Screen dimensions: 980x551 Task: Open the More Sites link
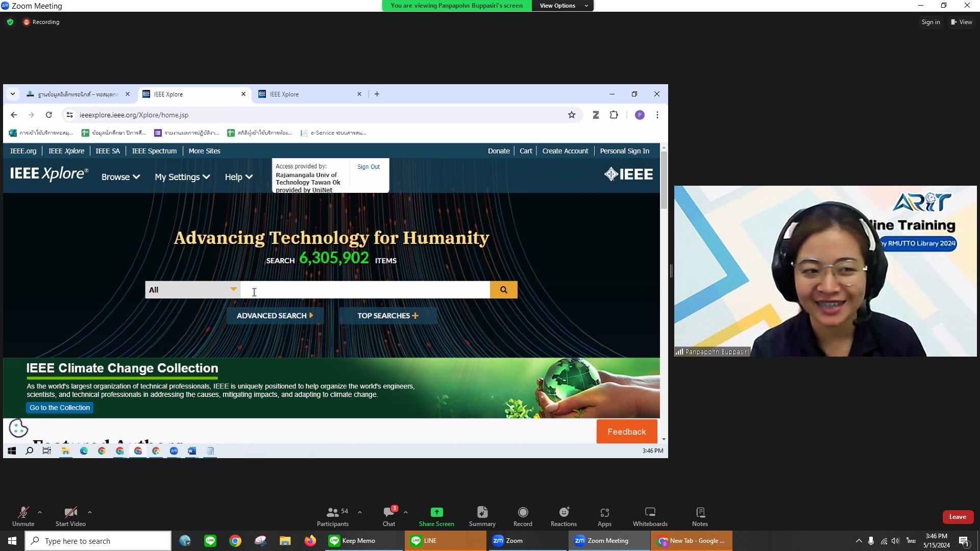pyautogui.click(x=204, y=151)
